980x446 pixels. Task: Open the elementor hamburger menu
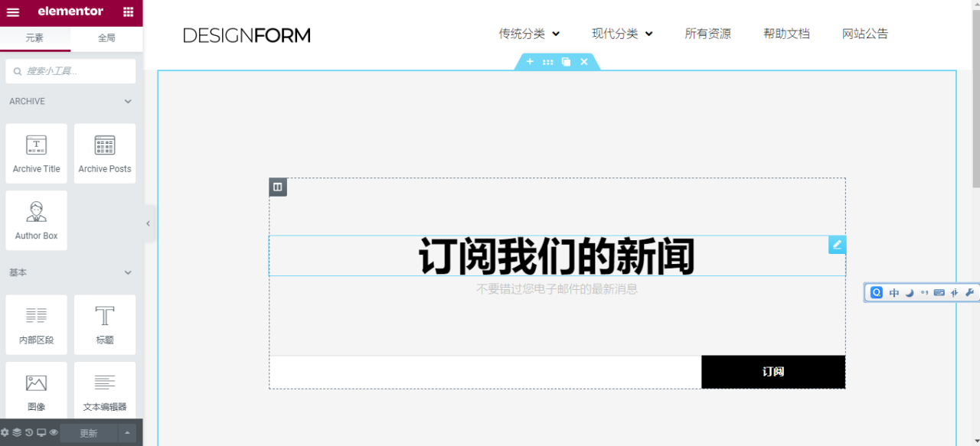12,12
